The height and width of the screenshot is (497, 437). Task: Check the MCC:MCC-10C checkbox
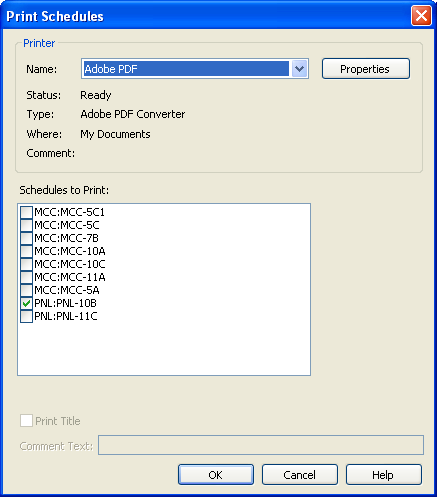pyautogui.click(x=26, y=264)
